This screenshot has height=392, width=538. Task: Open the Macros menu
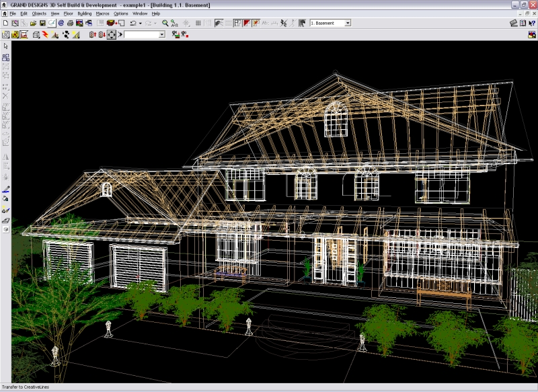[102, 13]
